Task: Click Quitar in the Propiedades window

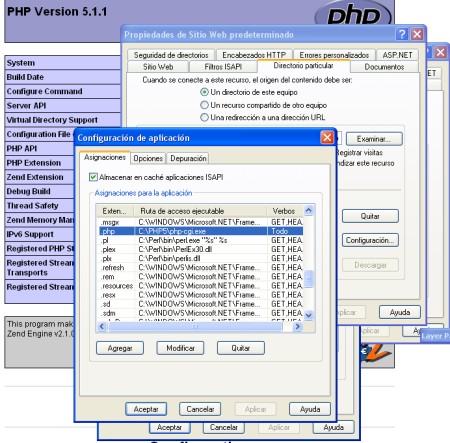Action: pyautogui.click(x=370, y=216)
